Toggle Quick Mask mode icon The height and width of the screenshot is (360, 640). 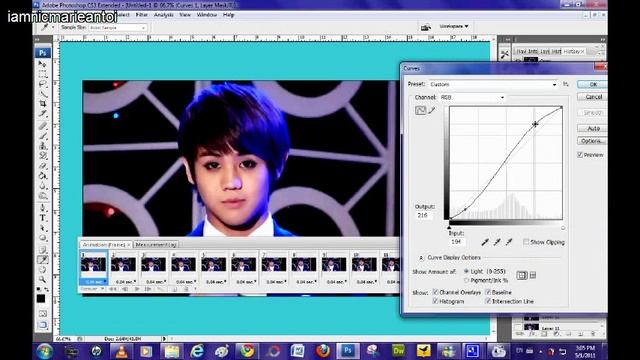click(42, 313)
